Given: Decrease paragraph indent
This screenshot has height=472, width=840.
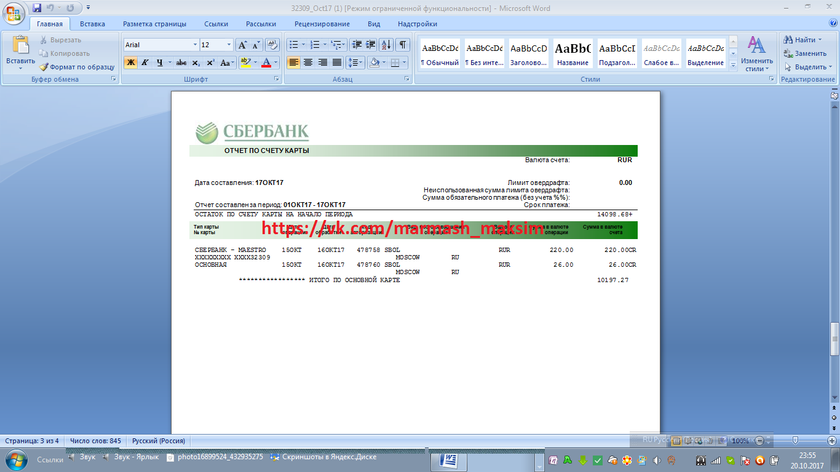Looking at the screenshot, I should pos(357,45).
